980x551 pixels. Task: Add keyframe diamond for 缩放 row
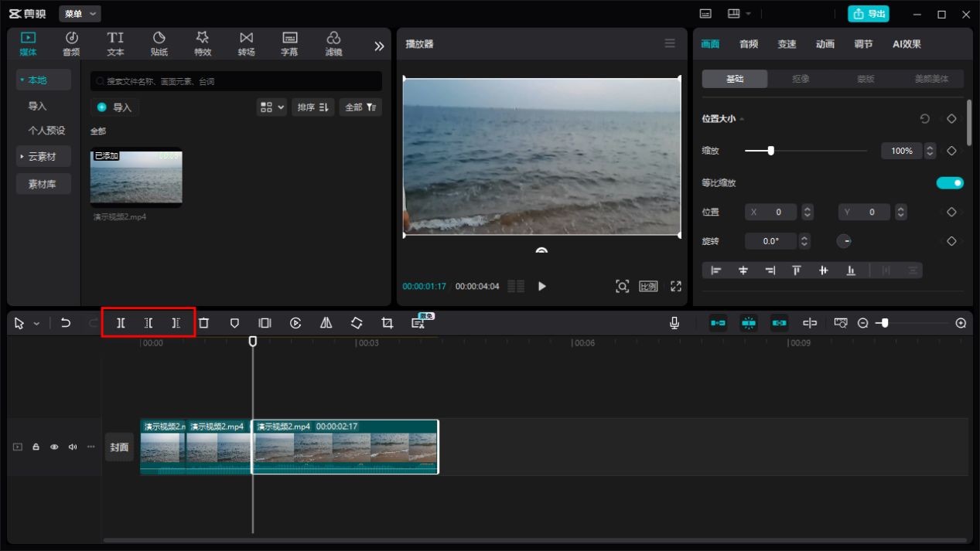951,151
